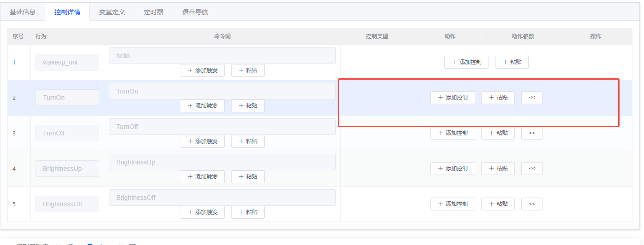
Task: Click 添加控制 in the TurnOn row
Action: [452, 98]
